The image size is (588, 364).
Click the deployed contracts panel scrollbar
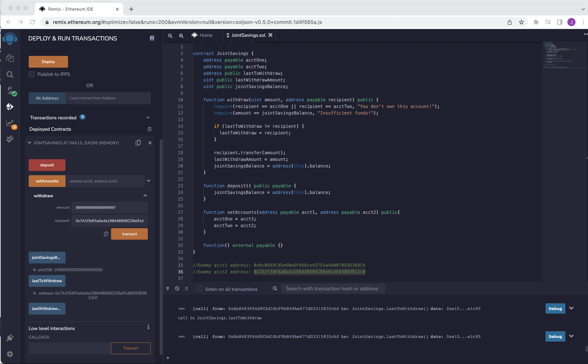(161, 247)
